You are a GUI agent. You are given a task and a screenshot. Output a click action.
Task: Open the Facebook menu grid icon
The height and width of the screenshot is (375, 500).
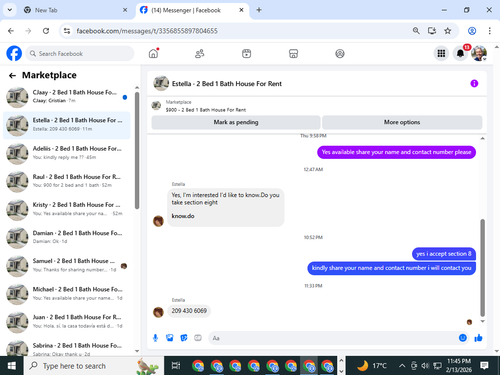coord(441,53)
